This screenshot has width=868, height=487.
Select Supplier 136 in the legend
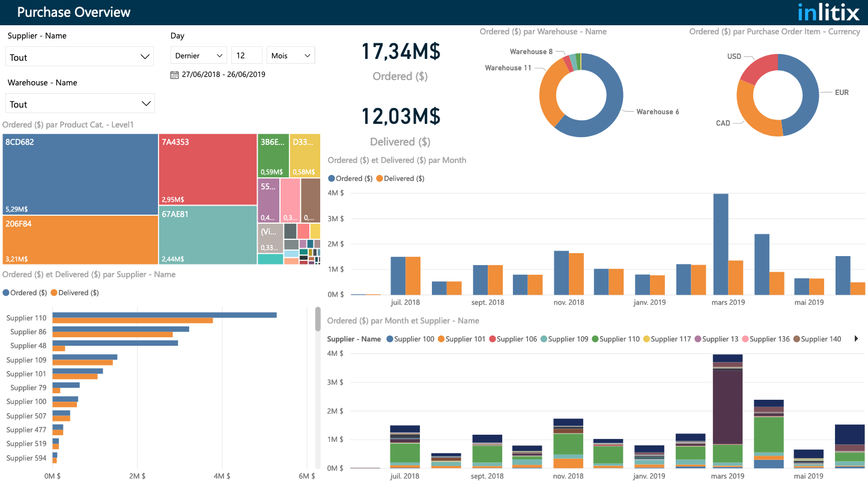pyautogui.click(x=766, y=339)
